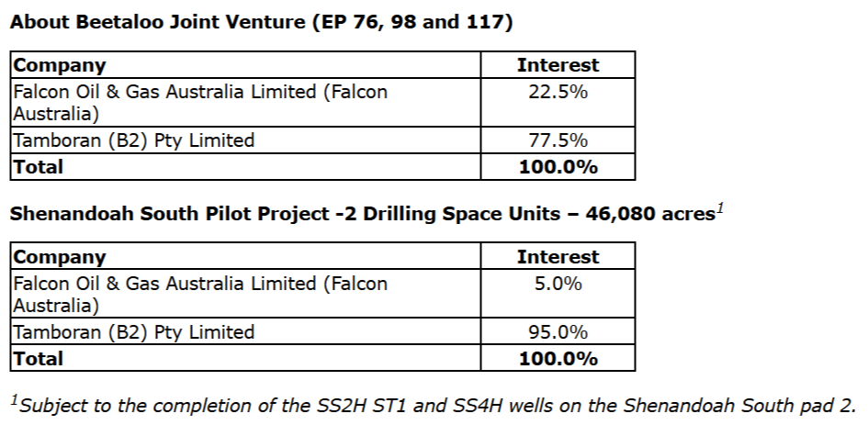868x425 pixels.
Task: Select Falcon Australia cell in Beetaloo table
Action: pos(200,103)
